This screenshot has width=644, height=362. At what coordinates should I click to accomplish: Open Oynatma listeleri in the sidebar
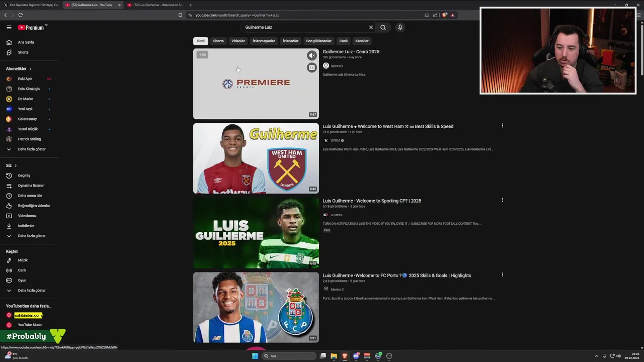coord(29,186)
